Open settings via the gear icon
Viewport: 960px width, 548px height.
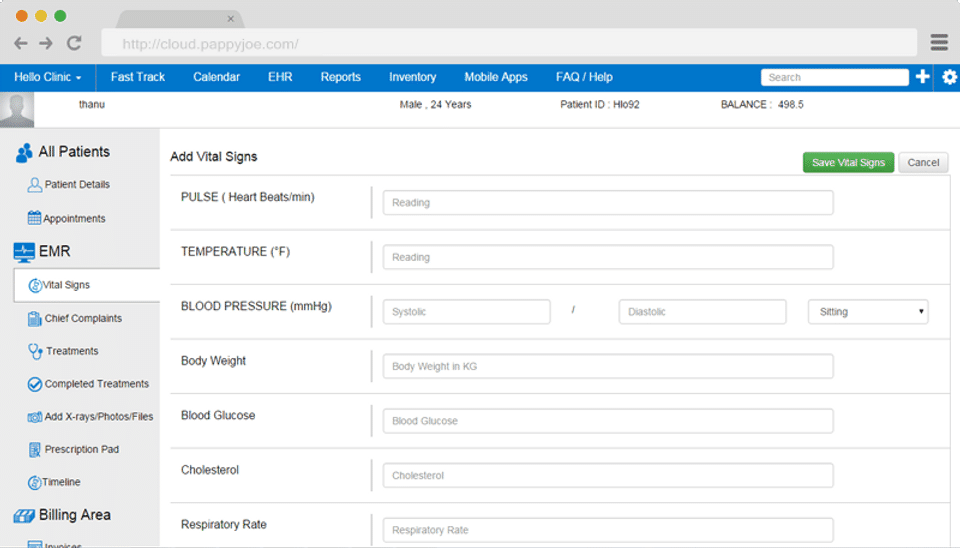click(950, 77)
